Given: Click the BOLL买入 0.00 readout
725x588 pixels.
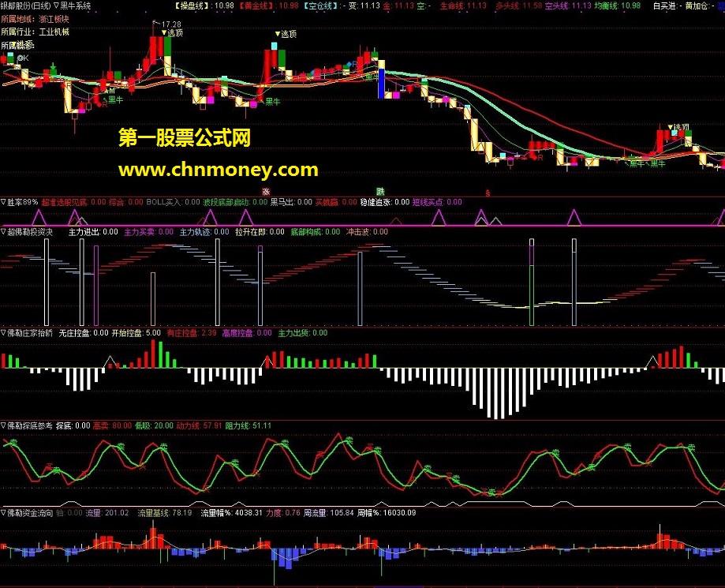Looking at the screenshot, I should pyautogui.click(x=173, y=202).
